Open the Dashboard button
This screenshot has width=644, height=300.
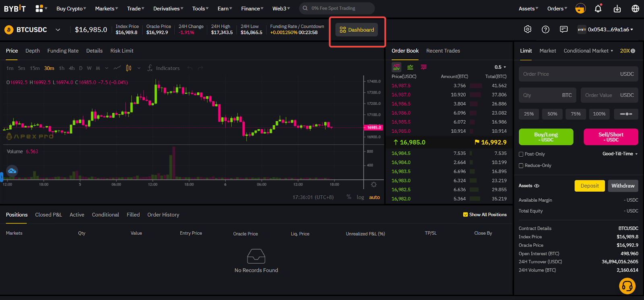tap(357, 30)
